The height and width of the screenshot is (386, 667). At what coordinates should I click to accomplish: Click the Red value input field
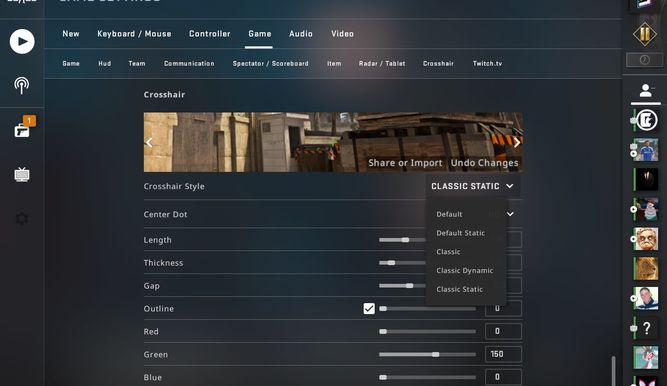click(x=503, y=331)
